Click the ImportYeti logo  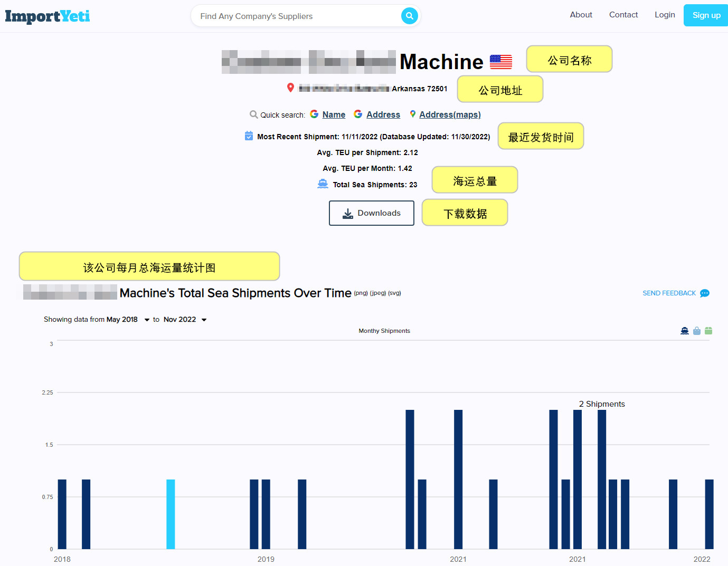(47, 16)
